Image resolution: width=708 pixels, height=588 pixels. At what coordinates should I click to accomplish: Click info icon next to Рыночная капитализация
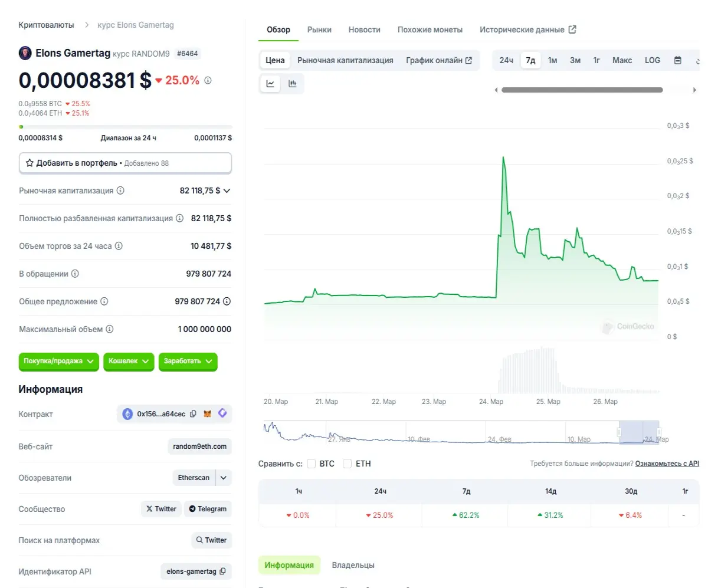pos(120,191)
